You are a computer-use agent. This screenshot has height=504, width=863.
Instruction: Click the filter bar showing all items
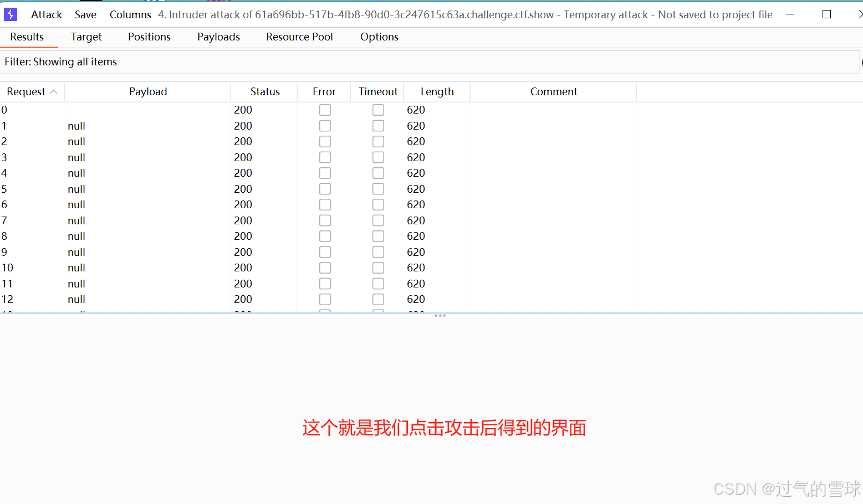(222, 61)
